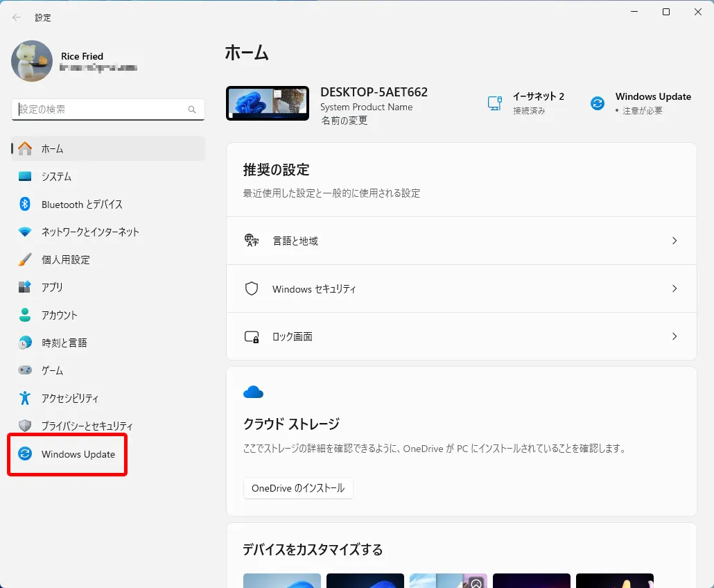The width and height of the screenshot is (714, 588).
Task: Open ゲーム settings category
Action: point(108,370)
